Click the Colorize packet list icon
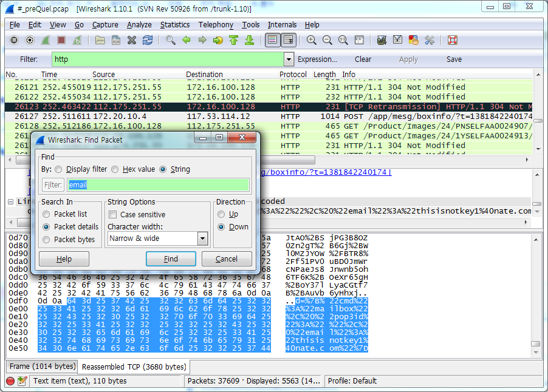The image size is (548, 392). coord(273,41)
